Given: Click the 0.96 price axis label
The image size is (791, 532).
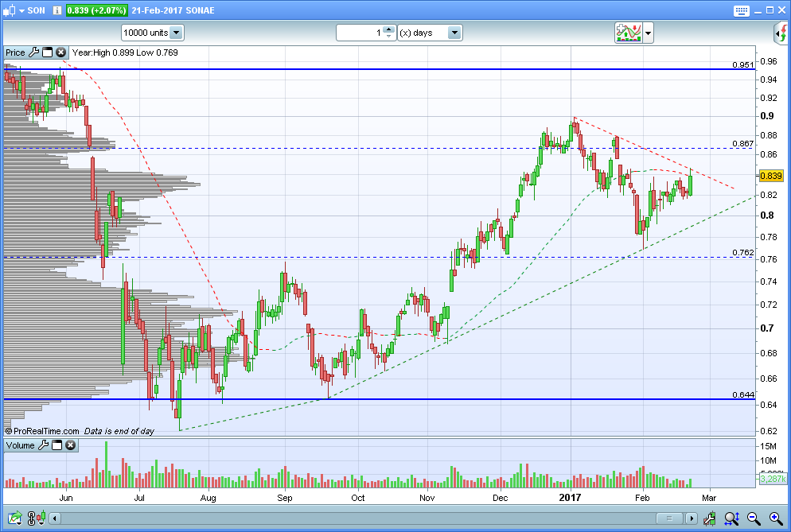Looking at the screenshot, I should click(769, 61).
